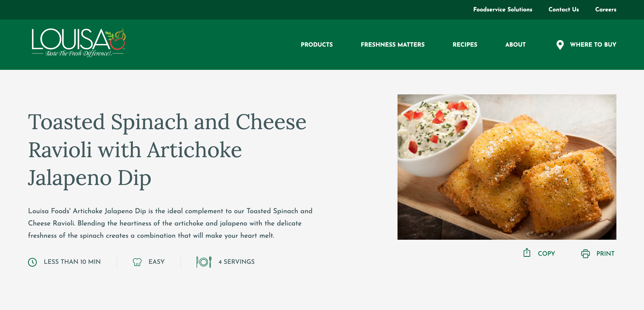This screenshot has height=310, width=644.
Task: Click the Louisa logo
Action: [x=79, y=42]
